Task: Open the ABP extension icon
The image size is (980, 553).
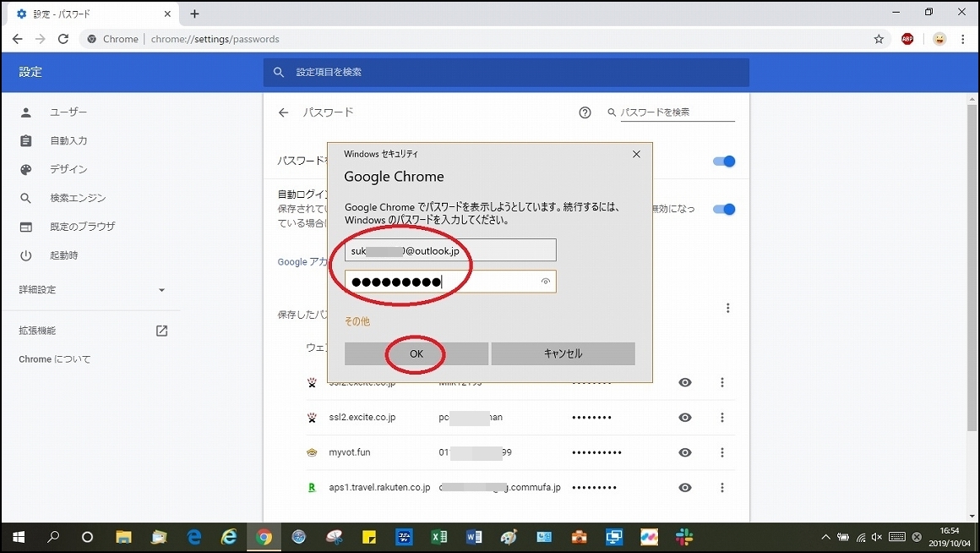Action: [x=907, y=39]
